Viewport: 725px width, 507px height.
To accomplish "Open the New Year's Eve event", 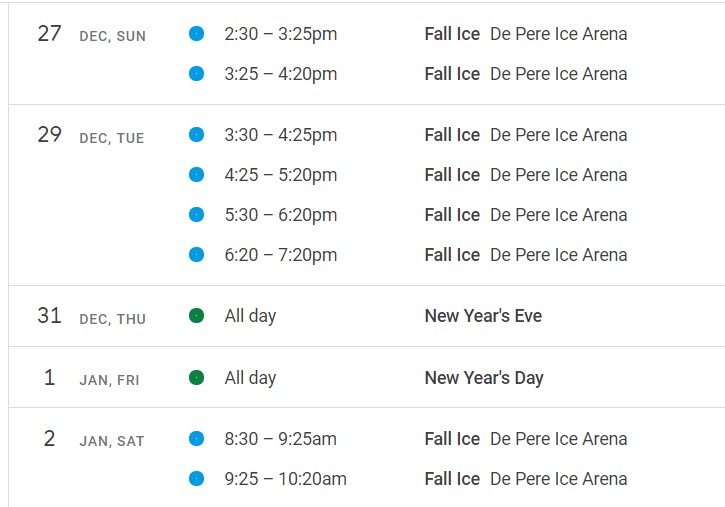I will [x=483, y=316].
